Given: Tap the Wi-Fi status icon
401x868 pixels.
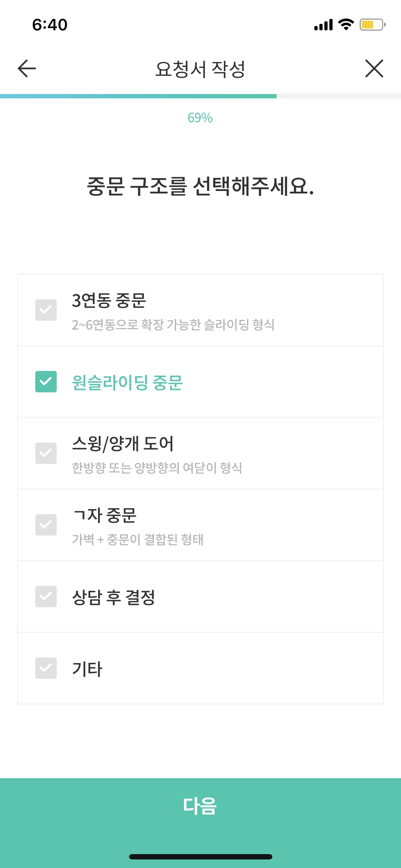Looking at the screenshot, I should tap(346, 24).
